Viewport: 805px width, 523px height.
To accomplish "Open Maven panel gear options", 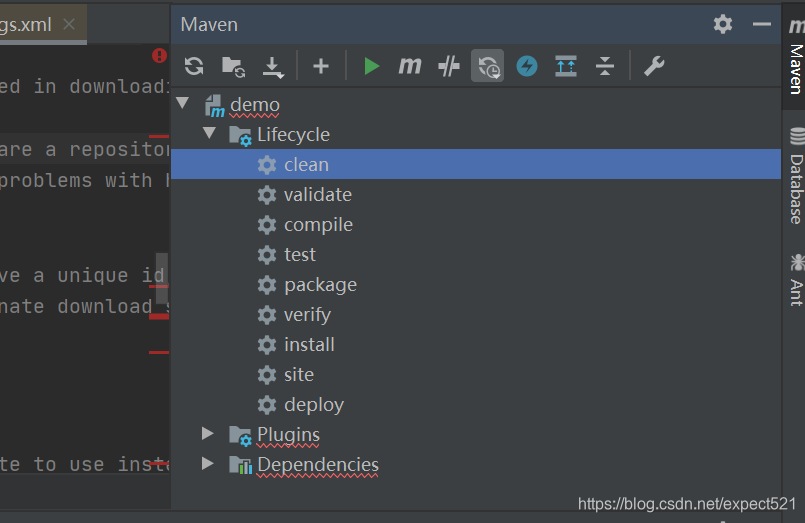I will [x=723, y=24].
